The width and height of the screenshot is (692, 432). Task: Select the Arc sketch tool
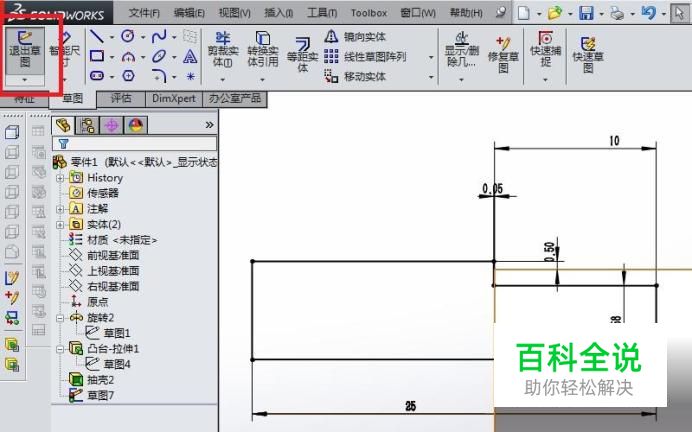click(x=128, y=56)
